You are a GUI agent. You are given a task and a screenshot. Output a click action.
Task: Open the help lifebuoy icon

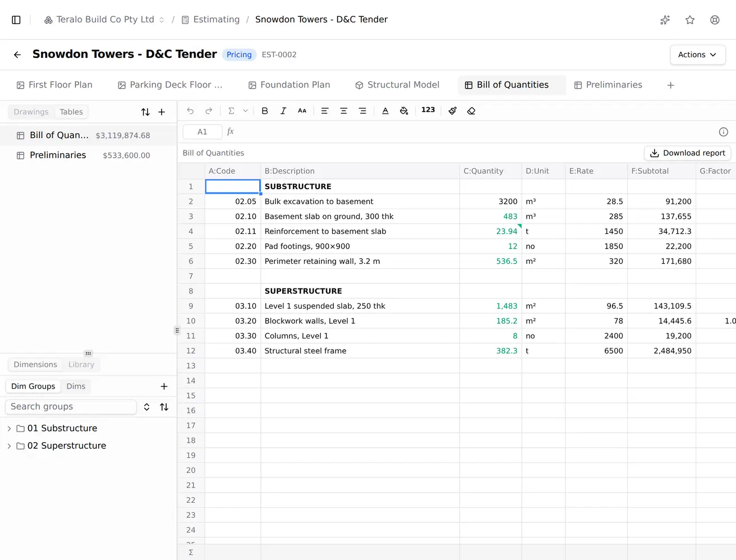tap(715, 20)
